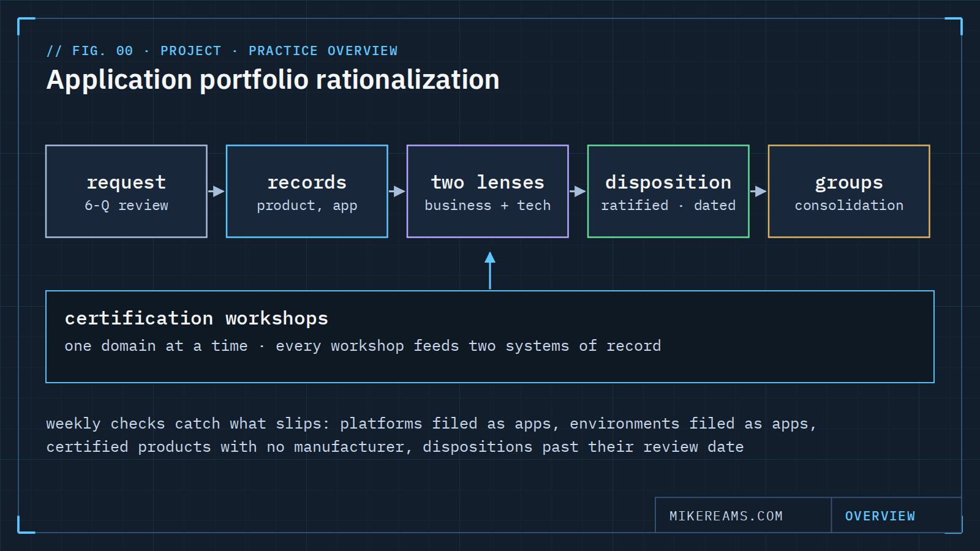Select the 'disposition' ratified · dated box

pyautogui.click(x=668, y=191)
